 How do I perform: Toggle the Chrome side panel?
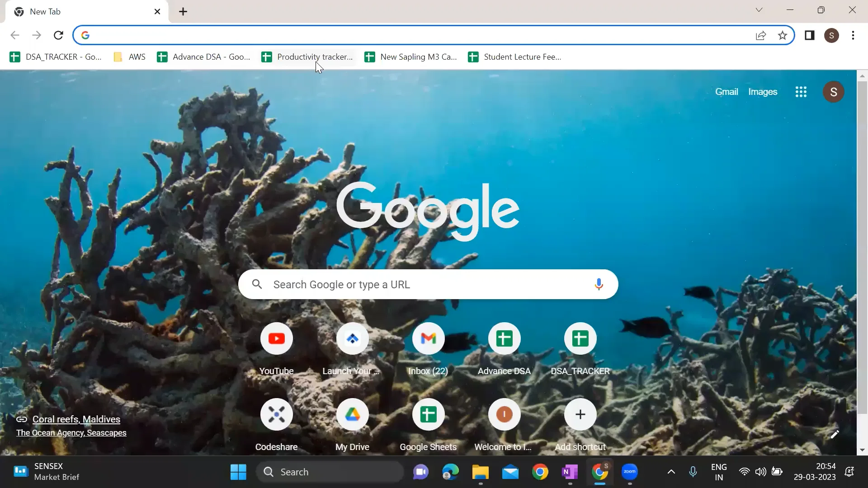pyautogui.click(x=809, y=35)
